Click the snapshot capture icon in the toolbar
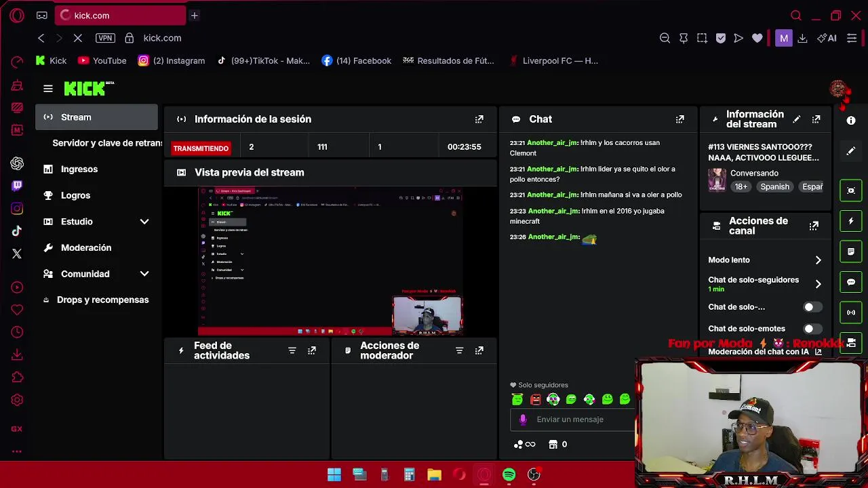Screen dimensions: 868x488 [x=703, y=39]
